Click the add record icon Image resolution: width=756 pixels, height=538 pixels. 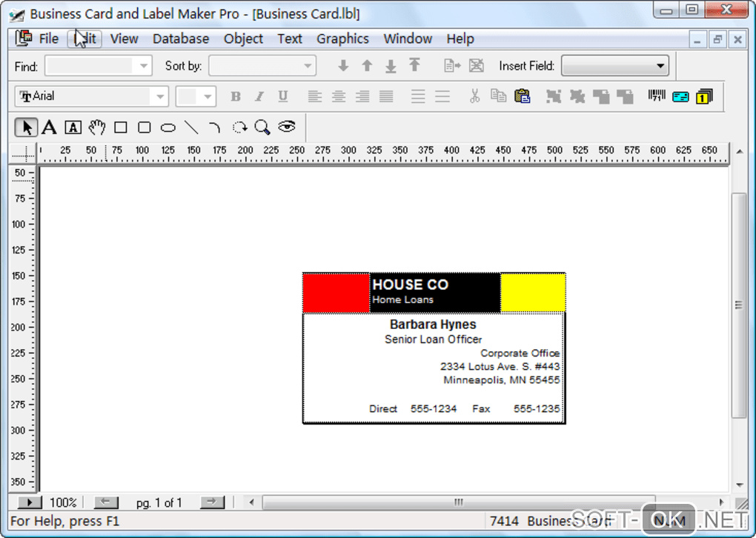(452, 65)
